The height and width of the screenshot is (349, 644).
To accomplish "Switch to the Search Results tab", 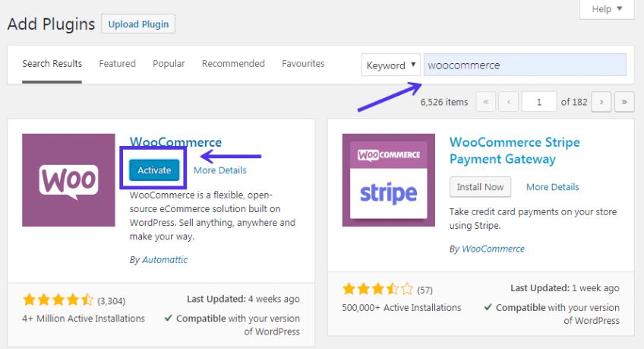I will (52, 64).
